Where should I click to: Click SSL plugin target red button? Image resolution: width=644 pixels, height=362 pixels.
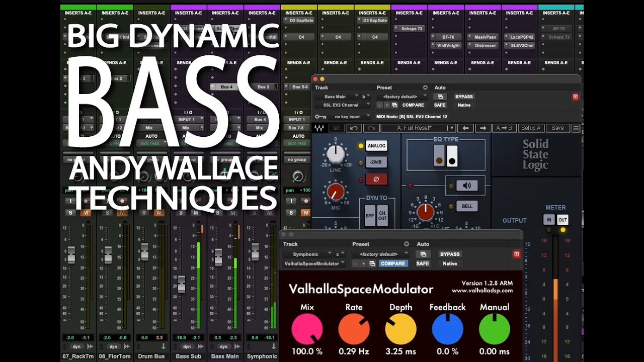pos(576,97)
